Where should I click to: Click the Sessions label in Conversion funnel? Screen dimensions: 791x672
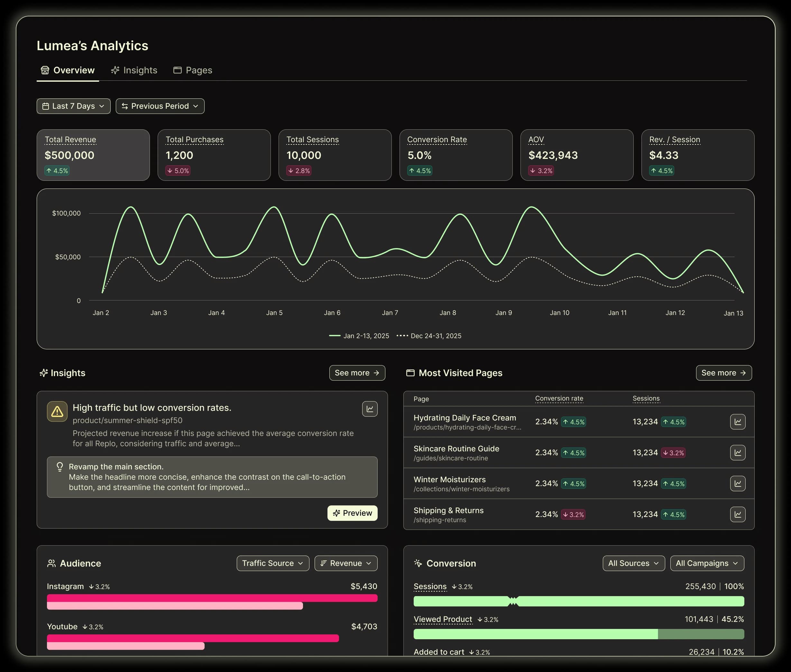coord(430,587)
